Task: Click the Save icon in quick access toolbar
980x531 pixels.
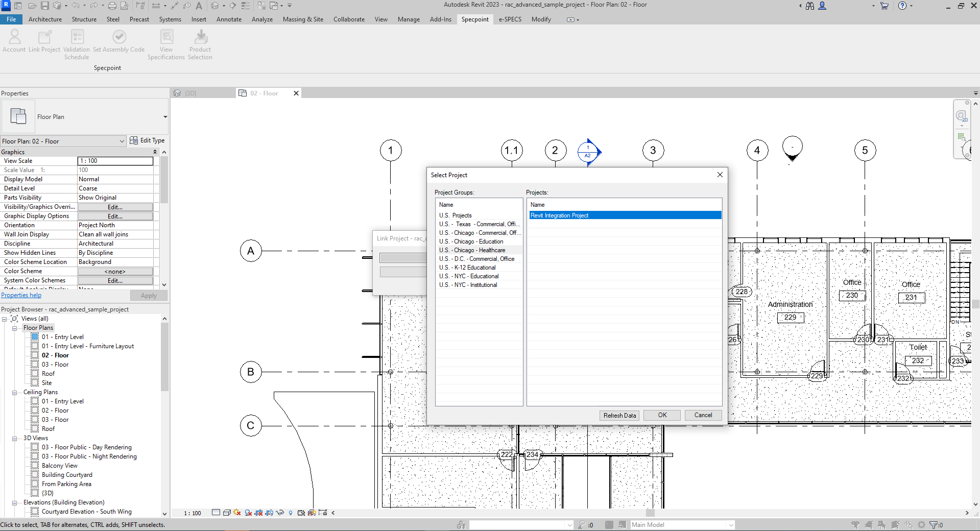Action: pos(44,6)
